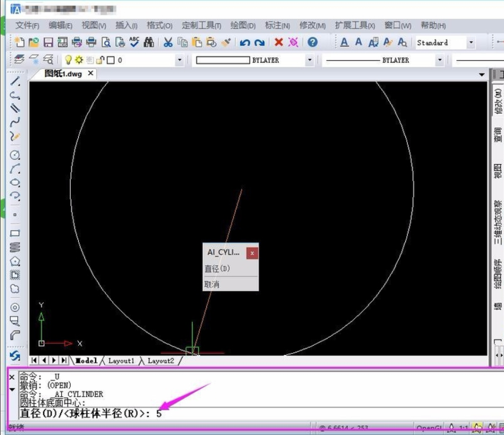The width and height of the screenshot is (504, 435).
Task: Click the BYLAYER color preview box
Action: tap(223, 60)
